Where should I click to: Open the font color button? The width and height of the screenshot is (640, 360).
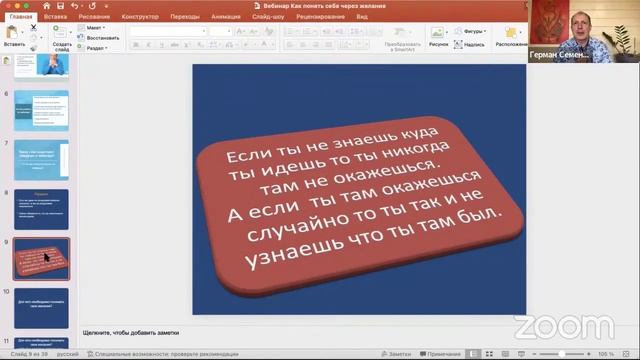click(264, 44)
